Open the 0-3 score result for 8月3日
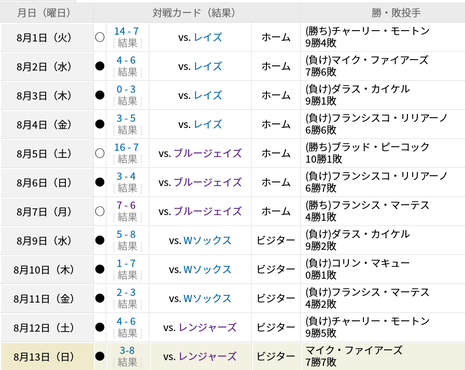The height and width of the screenshot is (370, 465). [126, 89]
